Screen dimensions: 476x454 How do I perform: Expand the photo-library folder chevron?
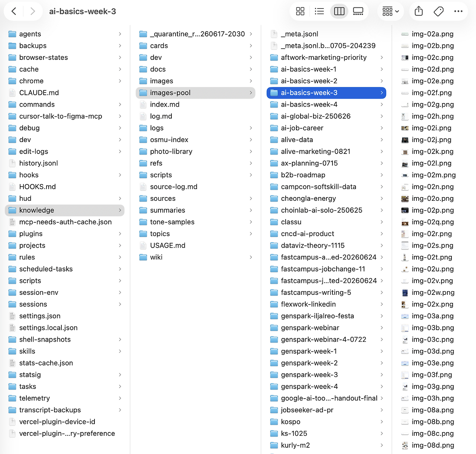(251, 151)
